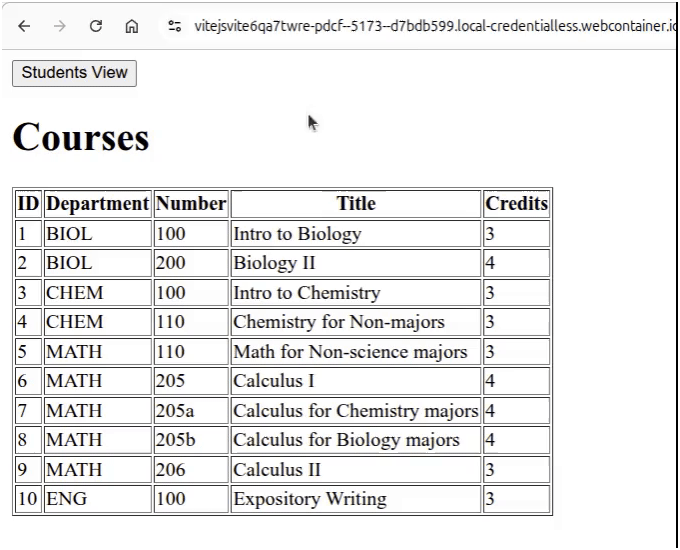Select the Department column header

pyautogui.click(x=97, y=204)
